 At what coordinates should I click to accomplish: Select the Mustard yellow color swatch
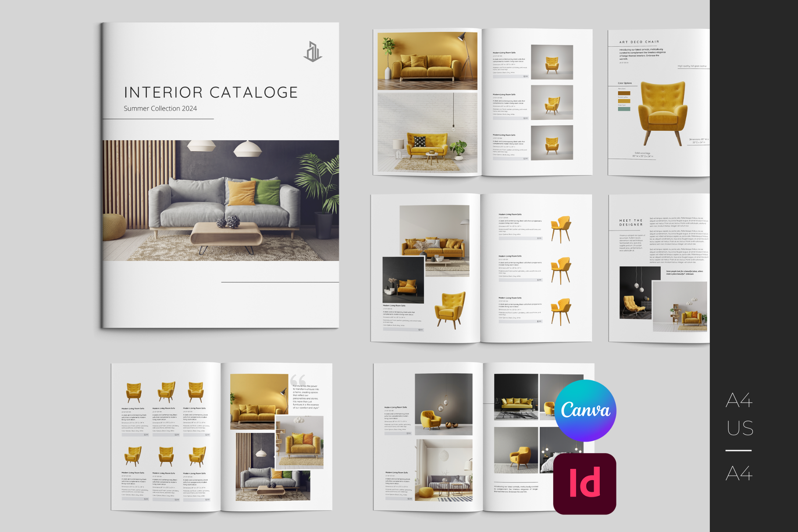click(x=623, y=101)
